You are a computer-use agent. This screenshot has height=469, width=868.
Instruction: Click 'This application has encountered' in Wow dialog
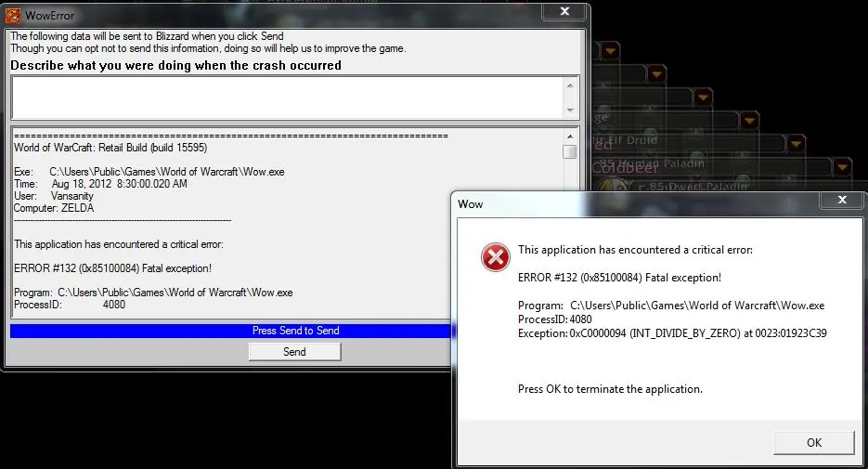pos(636,250)
